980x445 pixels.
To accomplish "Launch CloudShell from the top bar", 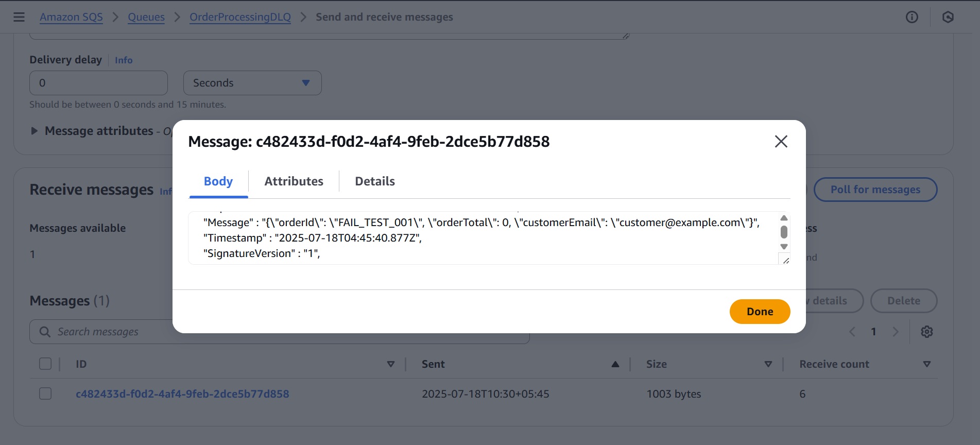I will click(949, 17).
